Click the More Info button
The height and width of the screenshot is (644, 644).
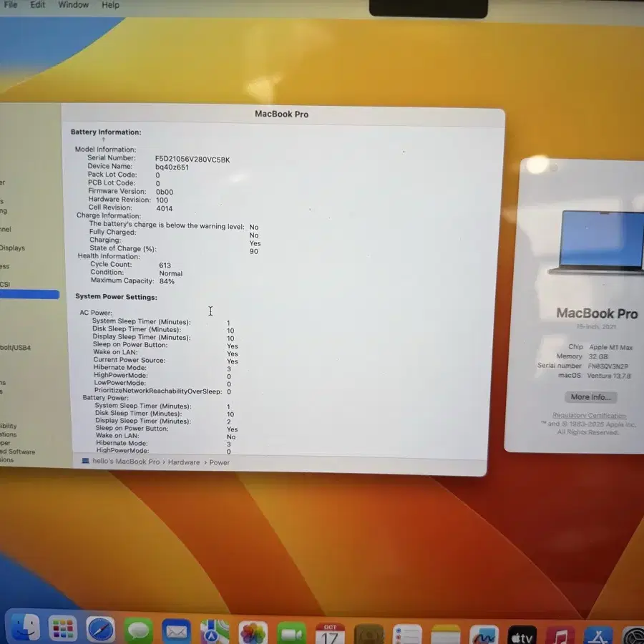tap(590, 397)
